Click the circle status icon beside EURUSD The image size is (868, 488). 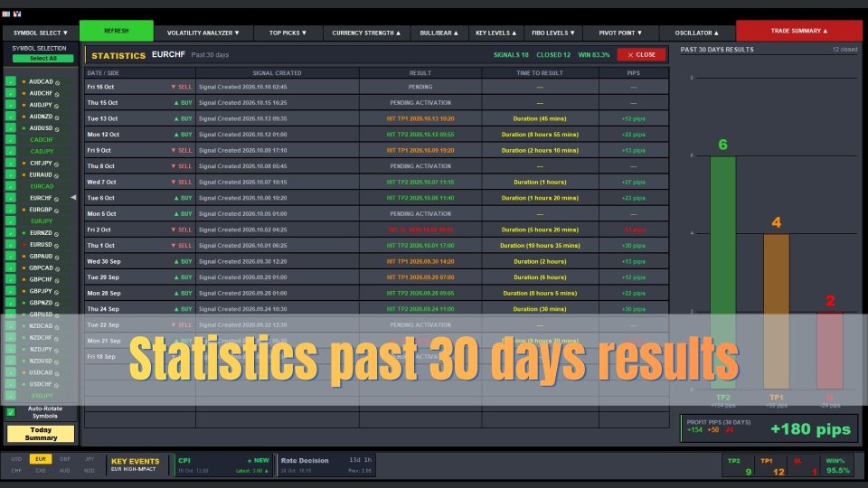pos(57,245)
